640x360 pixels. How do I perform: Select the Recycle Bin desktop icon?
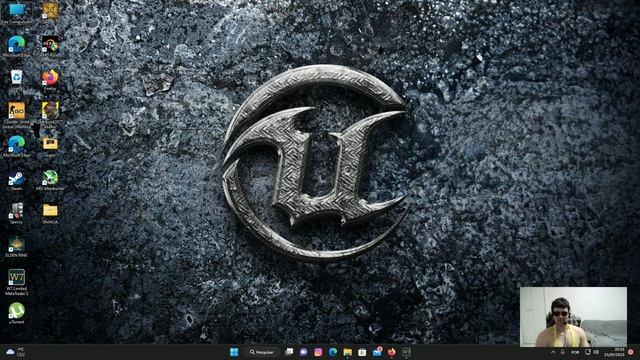click(x=16, y=80)
